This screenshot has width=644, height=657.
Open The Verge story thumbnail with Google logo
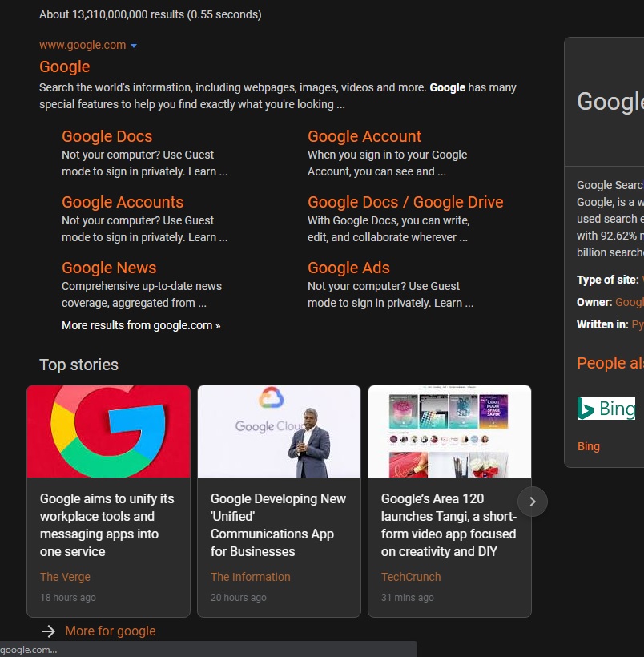pos(108,431)
